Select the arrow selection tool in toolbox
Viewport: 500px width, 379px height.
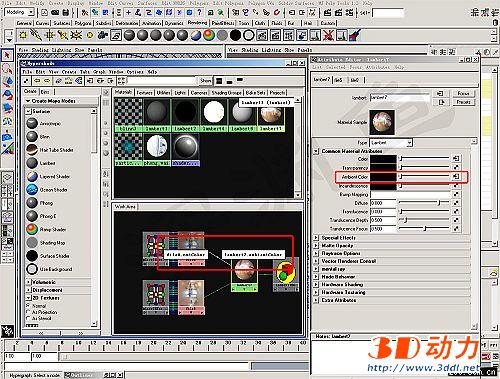(x=7, y=55)
